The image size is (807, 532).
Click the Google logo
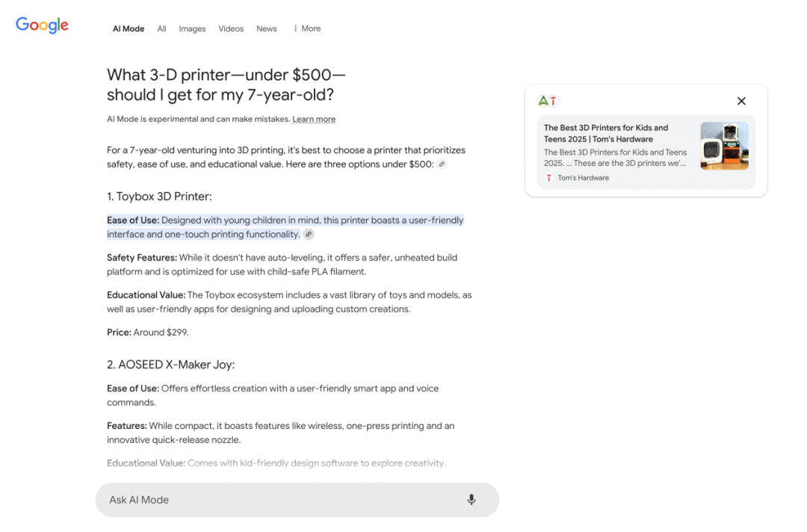click(42, 25)
